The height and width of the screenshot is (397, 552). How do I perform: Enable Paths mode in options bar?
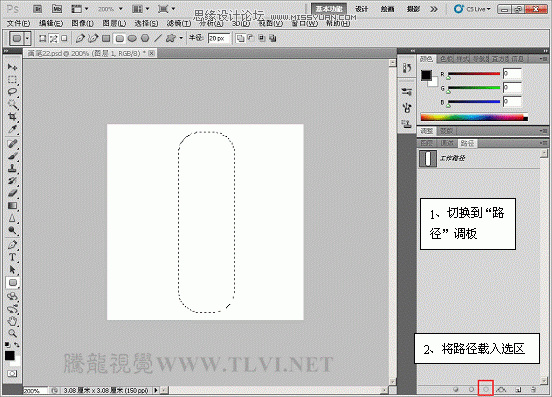pyautogui.click(x=54, y=38)
